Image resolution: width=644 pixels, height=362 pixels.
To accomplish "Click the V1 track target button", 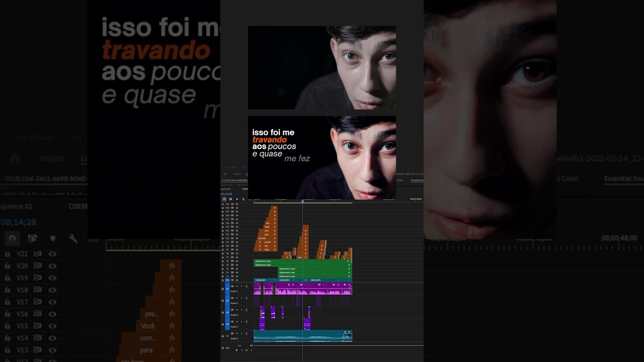I will tap(227, 280).
